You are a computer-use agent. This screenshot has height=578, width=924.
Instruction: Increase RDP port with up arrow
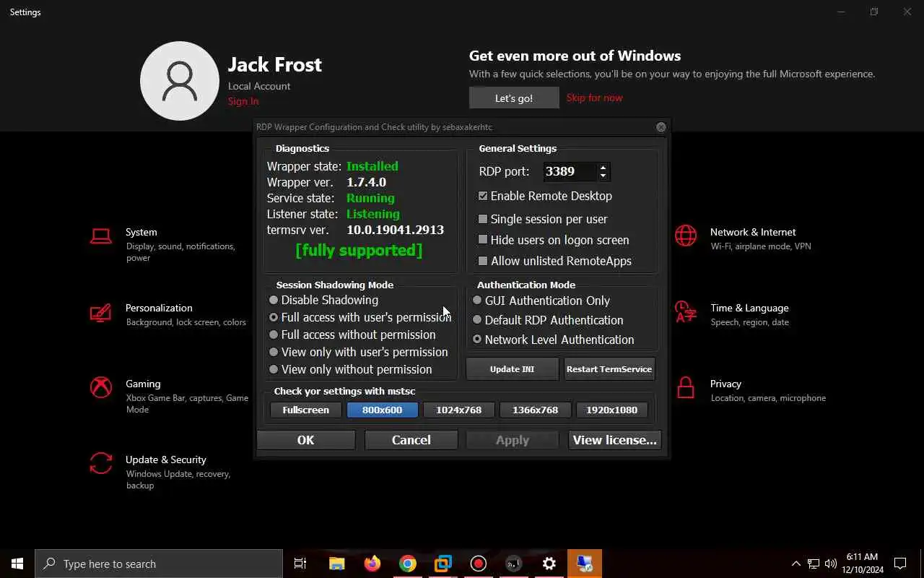[x=603, y=168]
